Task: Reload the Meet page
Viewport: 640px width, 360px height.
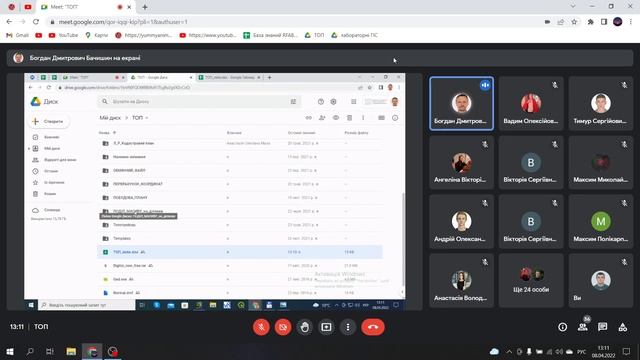Action: coord(36,22)
